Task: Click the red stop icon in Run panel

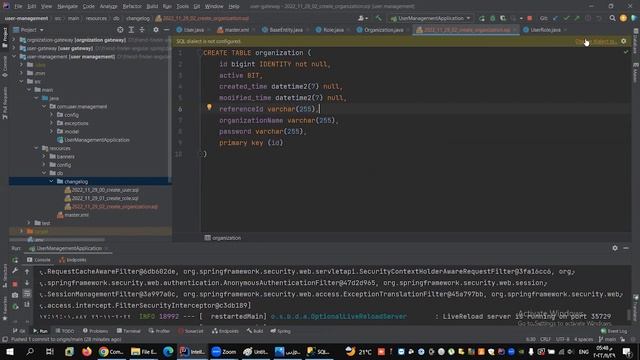Action: (x=15, y=283)
